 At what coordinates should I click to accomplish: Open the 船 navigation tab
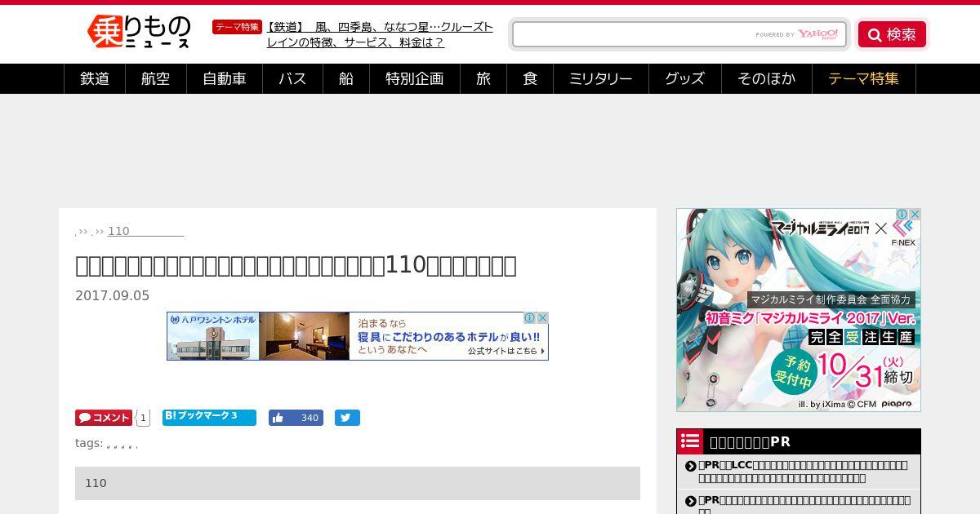pyautogui.click(x=346, y=78)
